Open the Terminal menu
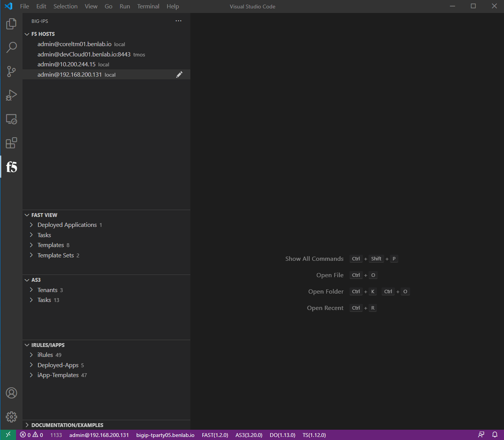Image resolution: width=504 pixels, height=440 pixels. 148,6
